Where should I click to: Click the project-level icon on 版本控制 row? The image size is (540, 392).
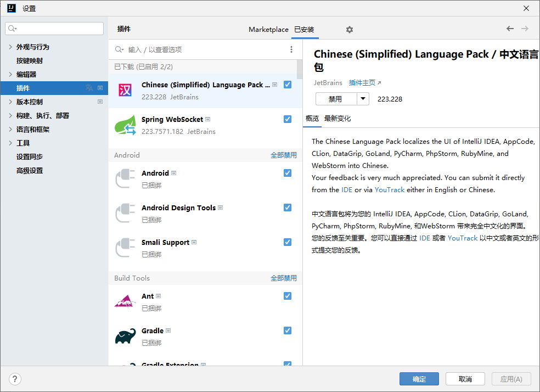100,102
